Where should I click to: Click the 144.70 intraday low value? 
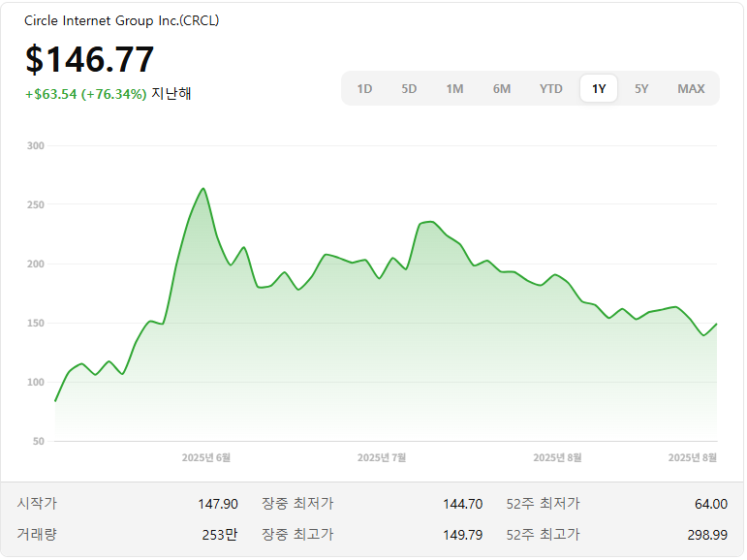tap(462, 504)
